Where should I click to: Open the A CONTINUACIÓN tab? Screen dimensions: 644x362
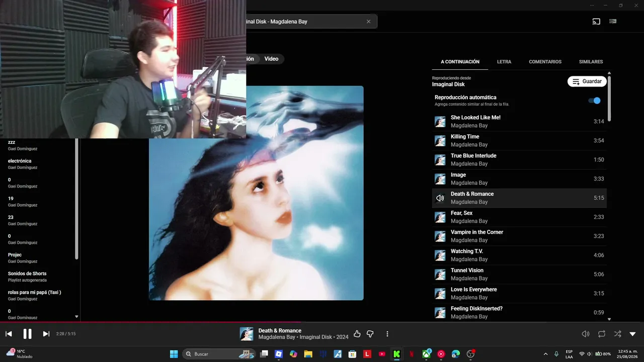pyautogui.click(x=460, y=62)
